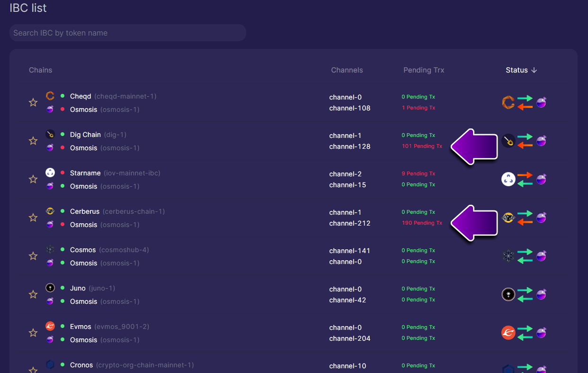Click Osmosis flask in Starname status column

[x=541, y=179]
